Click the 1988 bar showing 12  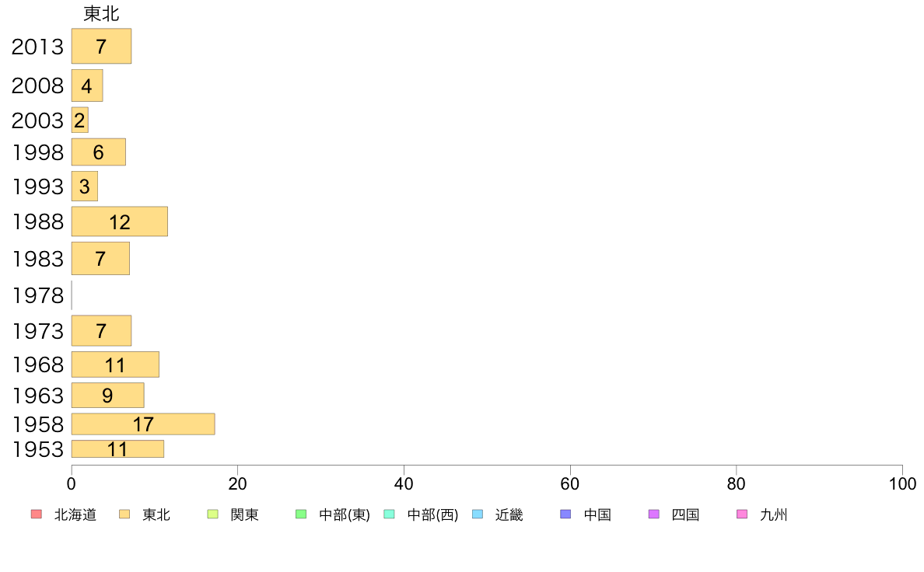click(x=120, y=221)
